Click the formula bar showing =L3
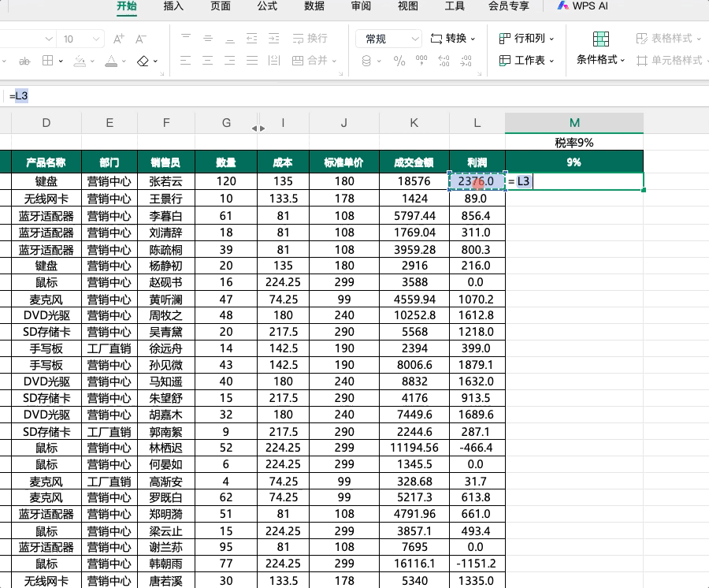 (354, 96)
